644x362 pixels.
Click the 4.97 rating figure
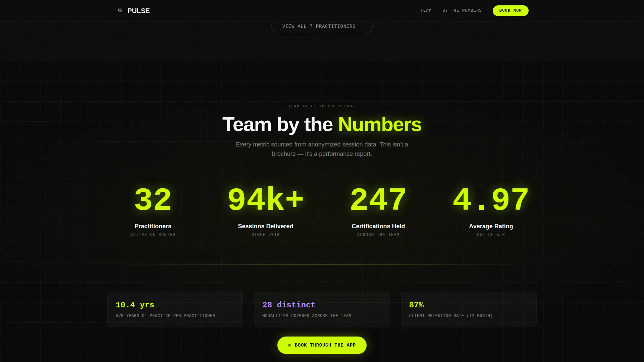pyautogui.click(x=491, y=200)
